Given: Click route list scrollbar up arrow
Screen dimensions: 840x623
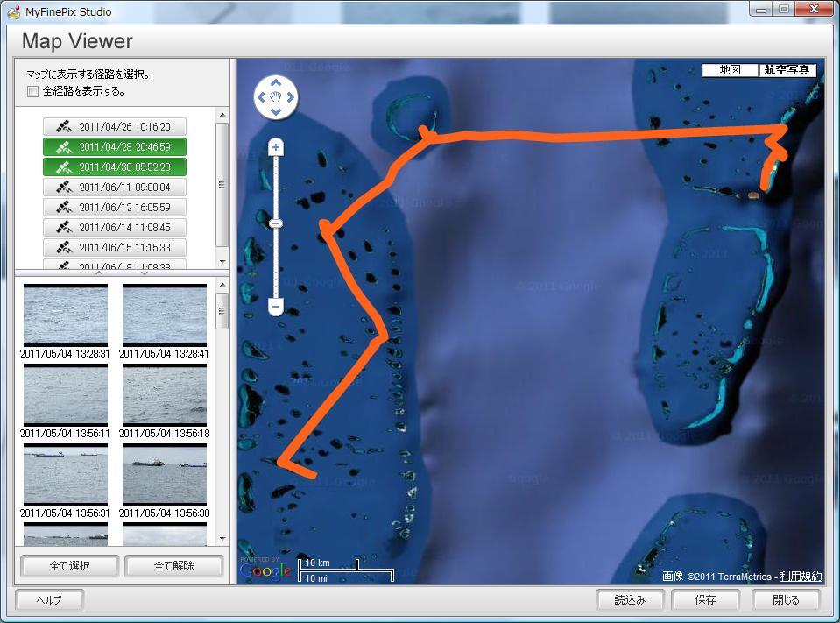Looking at the screenshot, I should 222,115.
